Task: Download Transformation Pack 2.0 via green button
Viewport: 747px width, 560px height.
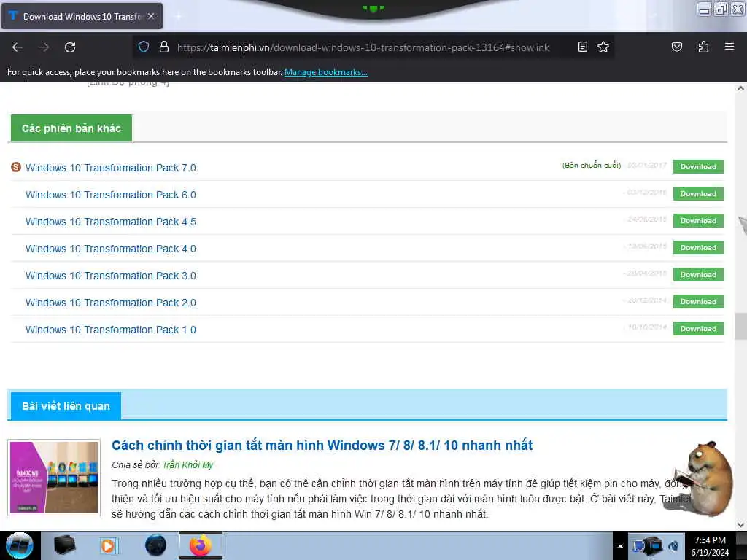Action: coord(698,301)
